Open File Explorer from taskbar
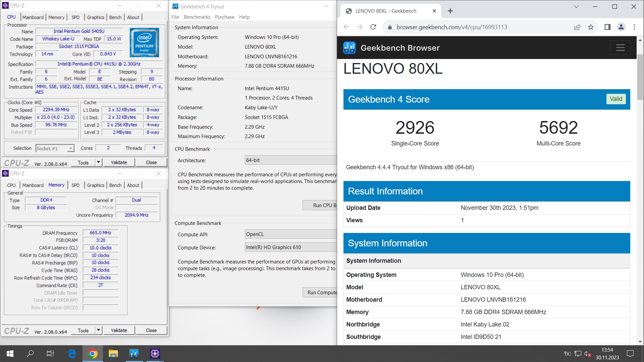 pyautogui.click(x=113, y=354)
